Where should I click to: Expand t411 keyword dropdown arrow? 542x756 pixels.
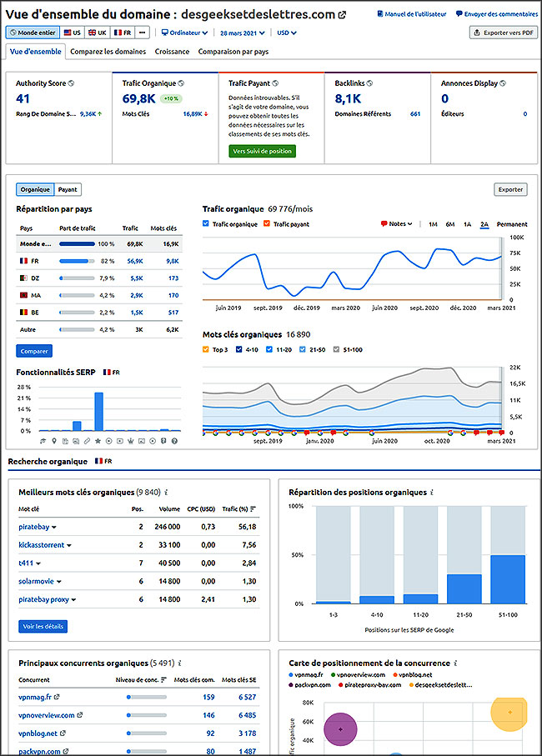click(x=38, y=563)
